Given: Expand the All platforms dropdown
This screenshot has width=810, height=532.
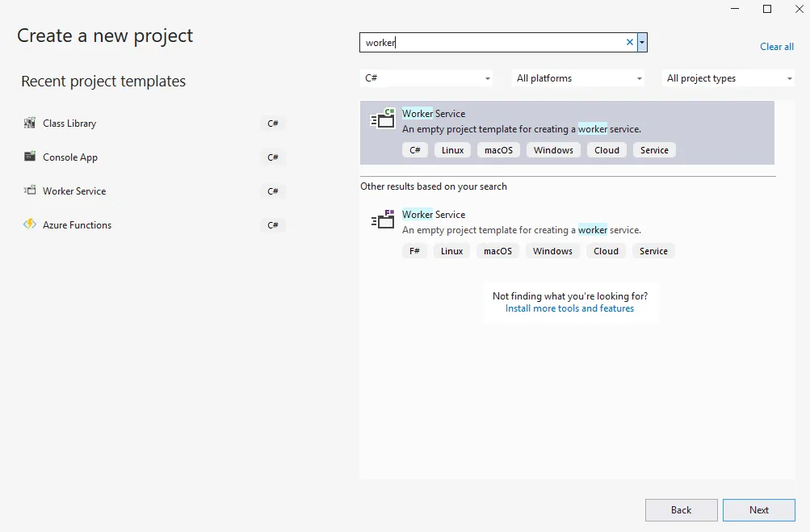Looking at the screenshot, I should (579, 78).
